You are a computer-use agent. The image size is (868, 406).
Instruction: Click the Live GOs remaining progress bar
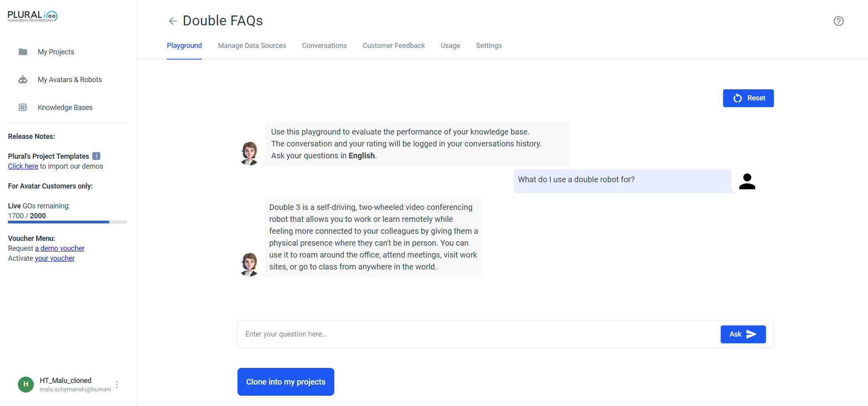[x=68, y=222]
